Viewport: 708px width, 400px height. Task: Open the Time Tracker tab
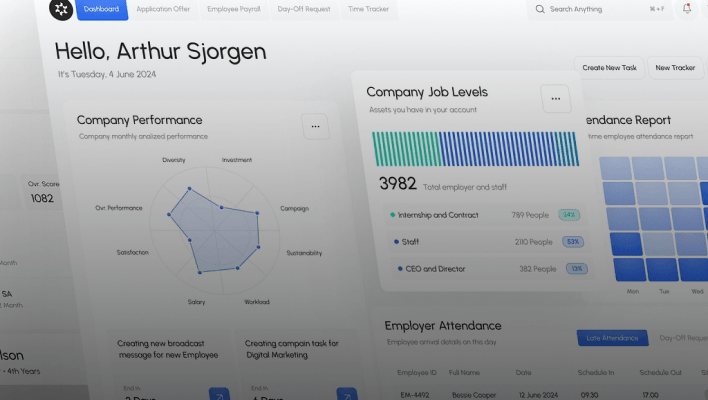click(368, 9)
